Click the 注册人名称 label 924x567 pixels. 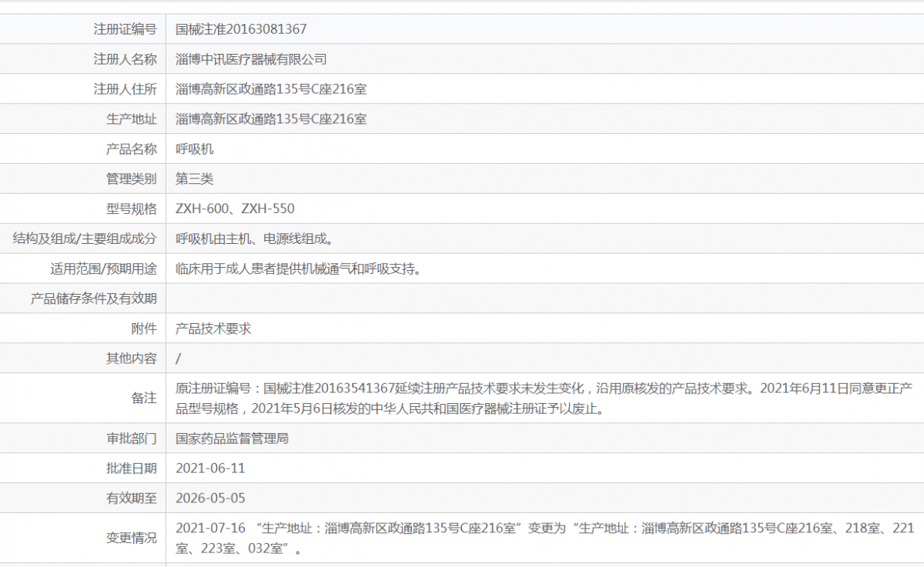click(x=126, y=59)
